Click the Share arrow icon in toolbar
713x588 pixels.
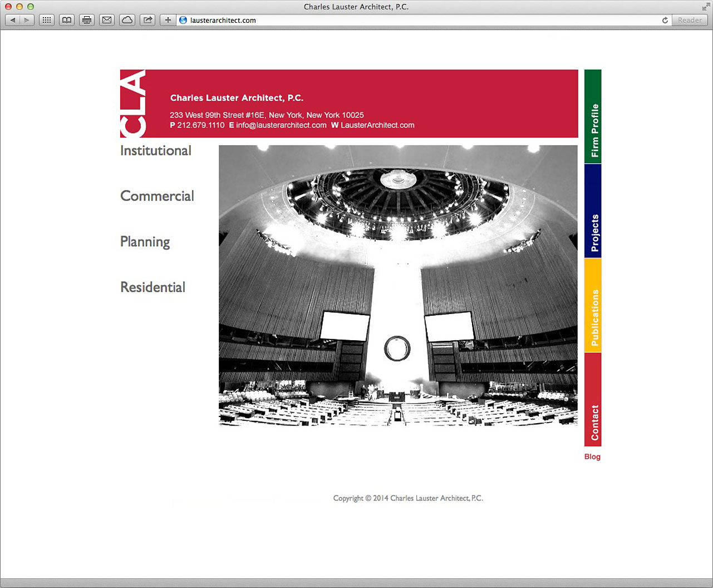click(x=147, y=20)
